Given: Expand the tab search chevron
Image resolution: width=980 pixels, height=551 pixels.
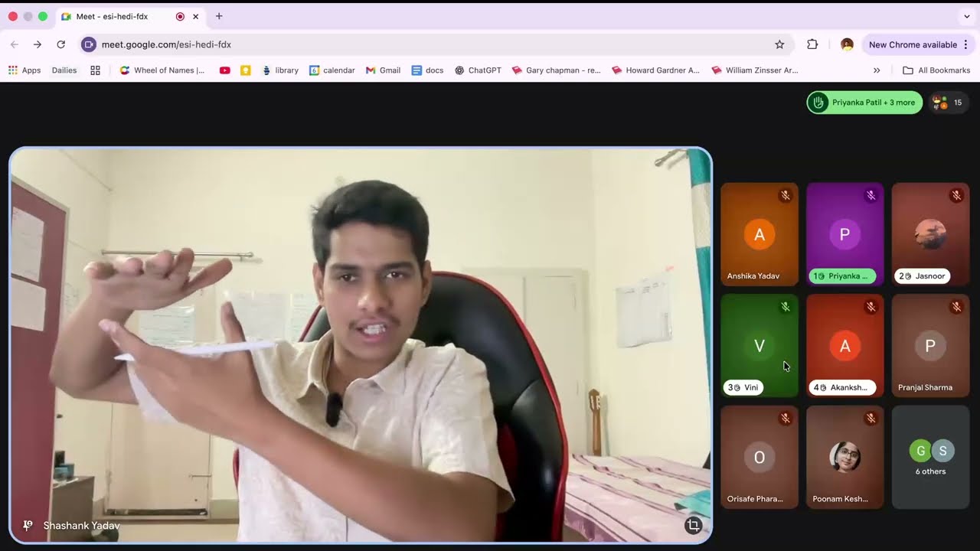Looking at the screenshot, I should click(967, 16).
